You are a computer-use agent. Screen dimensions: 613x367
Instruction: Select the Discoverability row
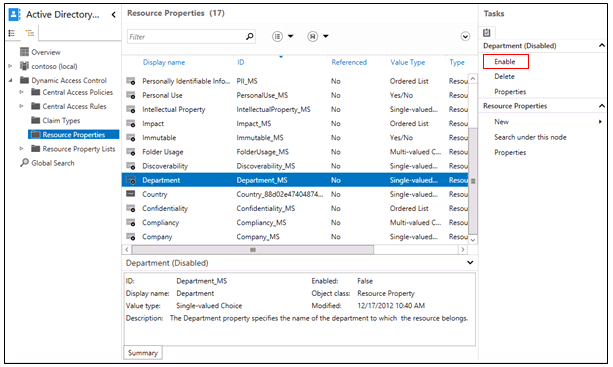coord(295,166)
